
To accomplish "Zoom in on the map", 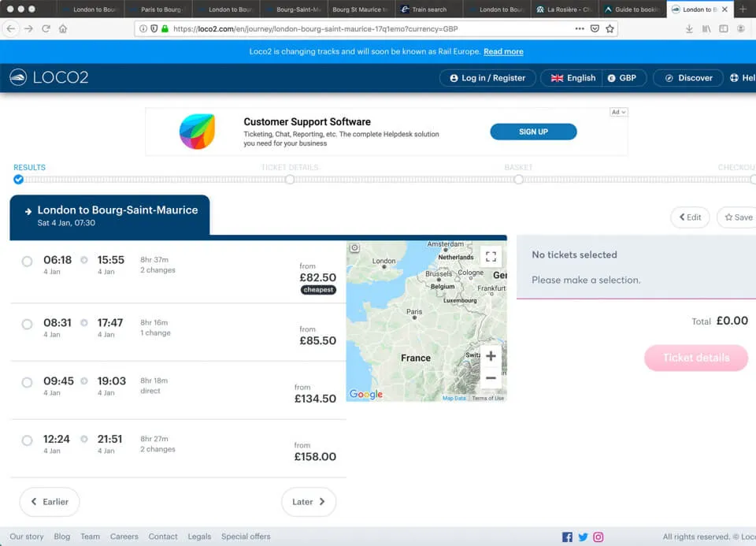I will point(491,356).
